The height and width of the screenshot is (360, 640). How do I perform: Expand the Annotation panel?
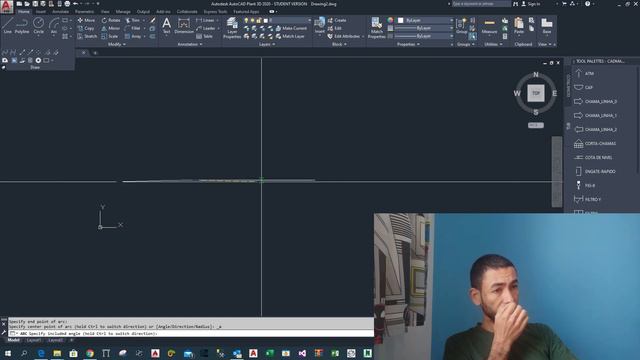(190, 44)
